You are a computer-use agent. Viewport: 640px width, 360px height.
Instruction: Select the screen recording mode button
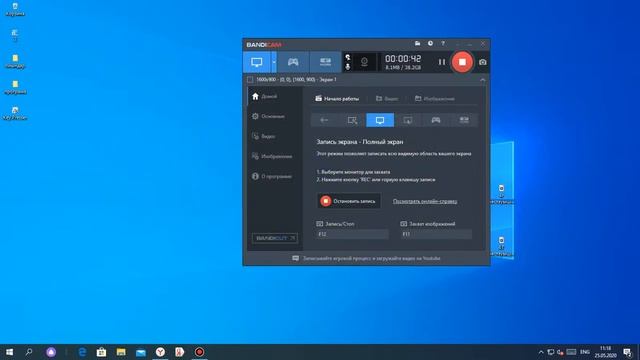[x=257, y=62]
